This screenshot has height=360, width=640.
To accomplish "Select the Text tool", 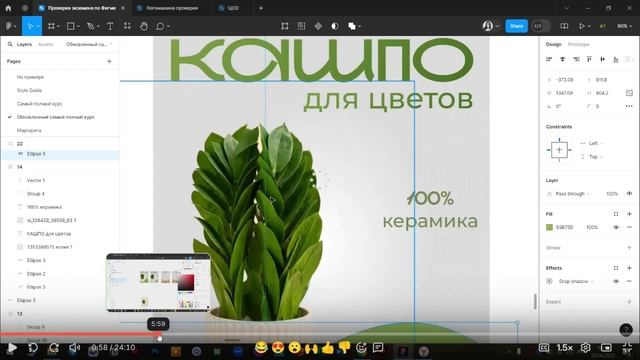I will point(110,26).
